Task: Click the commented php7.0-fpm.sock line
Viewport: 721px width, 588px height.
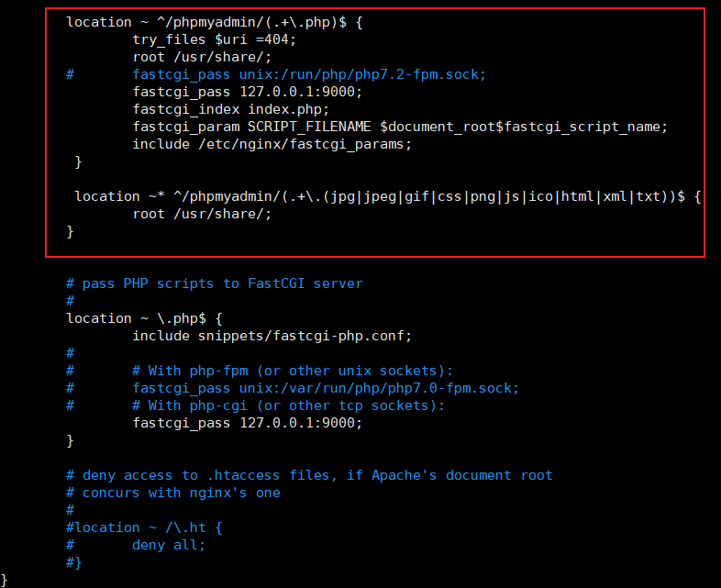Action: (x=326, y=388)
